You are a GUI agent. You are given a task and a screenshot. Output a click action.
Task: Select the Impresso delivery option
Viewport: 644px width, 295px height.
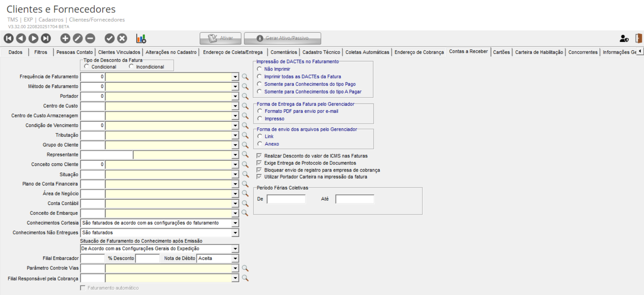click(x=260, y=119)
